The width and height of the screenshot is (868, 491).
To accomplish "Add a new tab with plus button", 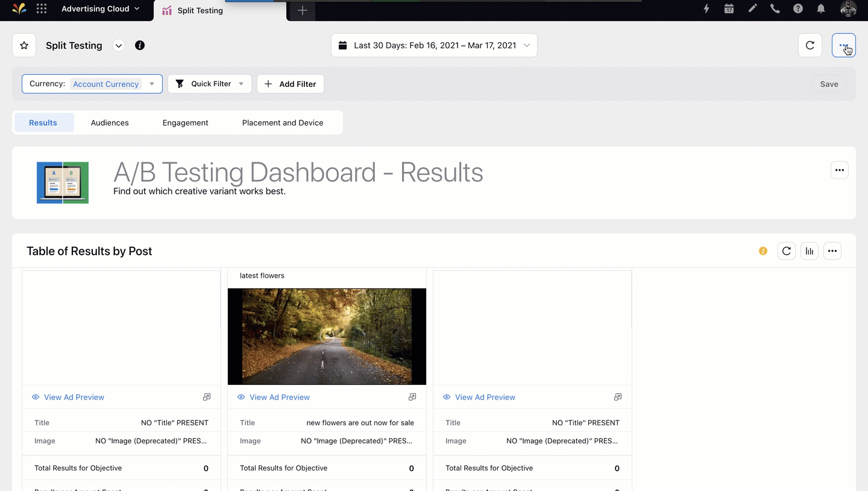I will (x=303, y=10).
